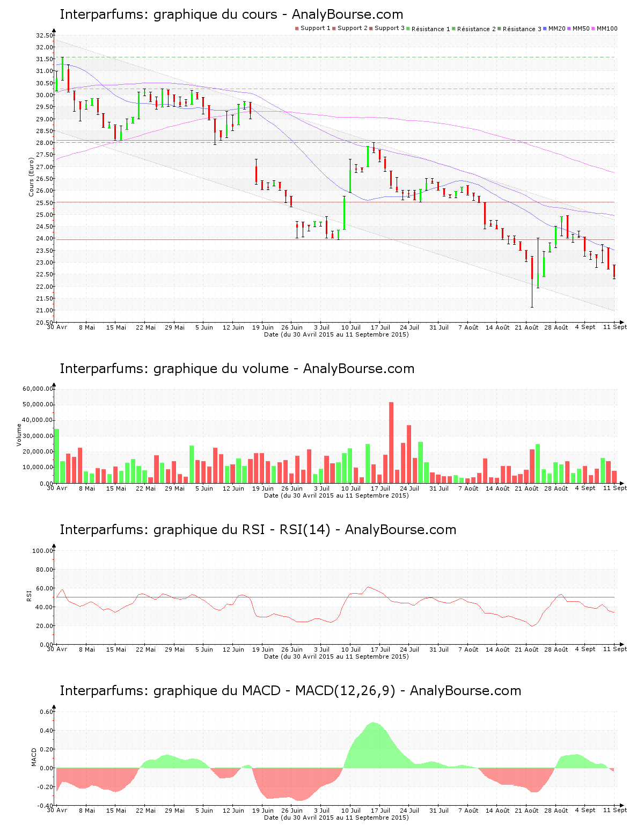Click the MM100 pink legend marker
This screenshot has height=832, width=644.
pyautogui.click(x=594, y=28)
